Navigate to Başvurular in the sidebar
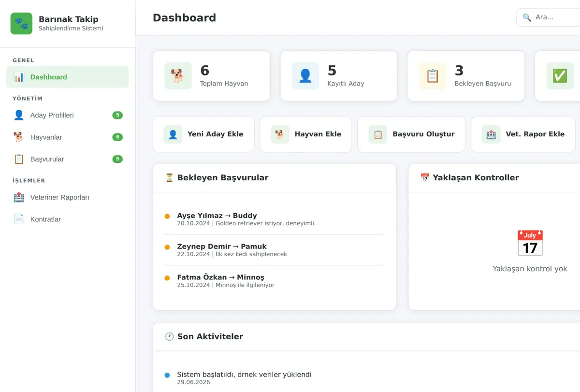This screenshot has width=580, height=392. 68,159
